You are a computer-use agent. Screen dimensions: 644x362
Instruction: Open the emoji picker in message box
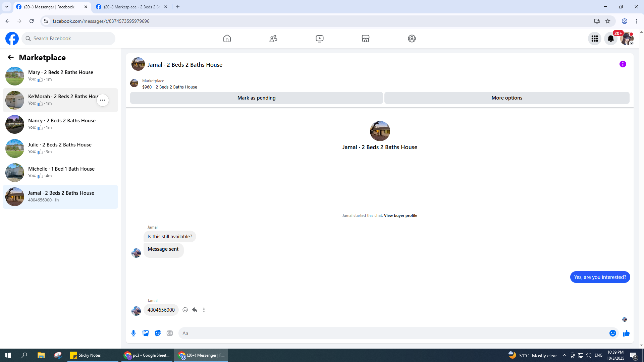pyautogui.click(x=613, y=333)
